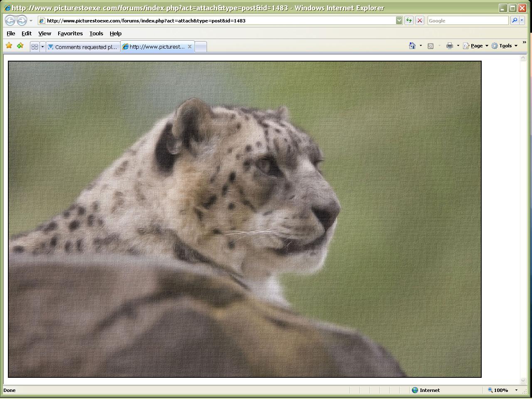Print the page using the printer icon
The width and height of the screenshot is (532, 399).
(449, 46)
